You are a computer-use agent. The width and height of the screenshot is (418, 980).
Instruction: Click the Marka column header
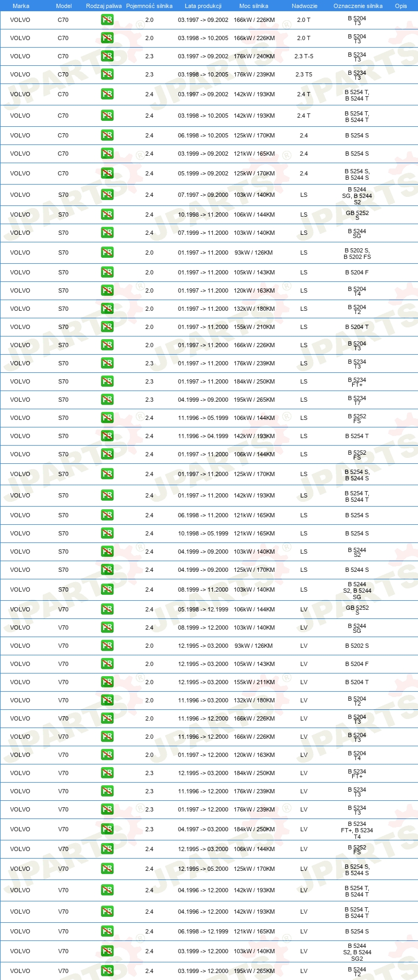pos(21,6)
